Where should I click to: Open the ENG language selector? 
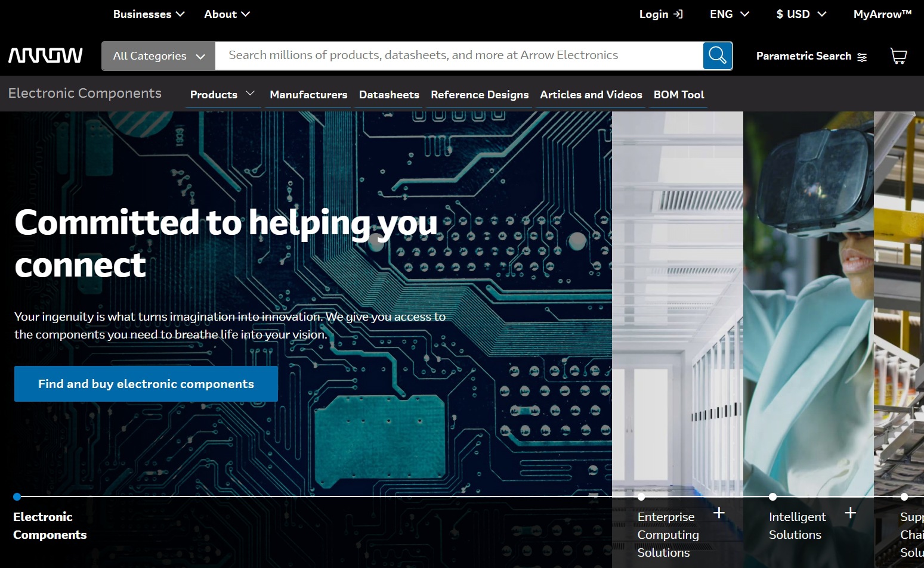(x=729, y=14)
